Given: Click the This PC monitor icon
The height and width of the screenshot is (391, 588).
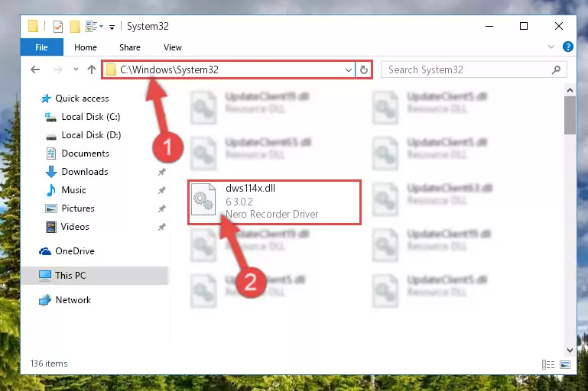Looking at the screenshot, I should 45,276.
